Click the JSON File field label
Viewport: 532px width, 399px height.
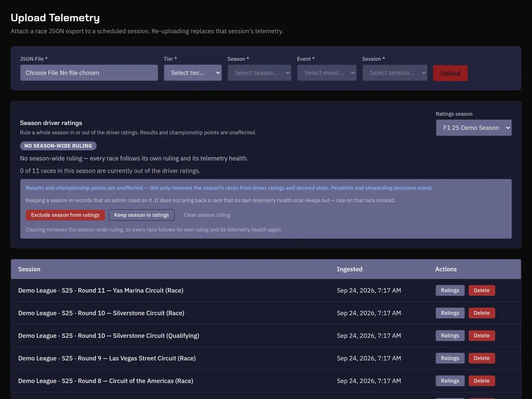point(34,59)
